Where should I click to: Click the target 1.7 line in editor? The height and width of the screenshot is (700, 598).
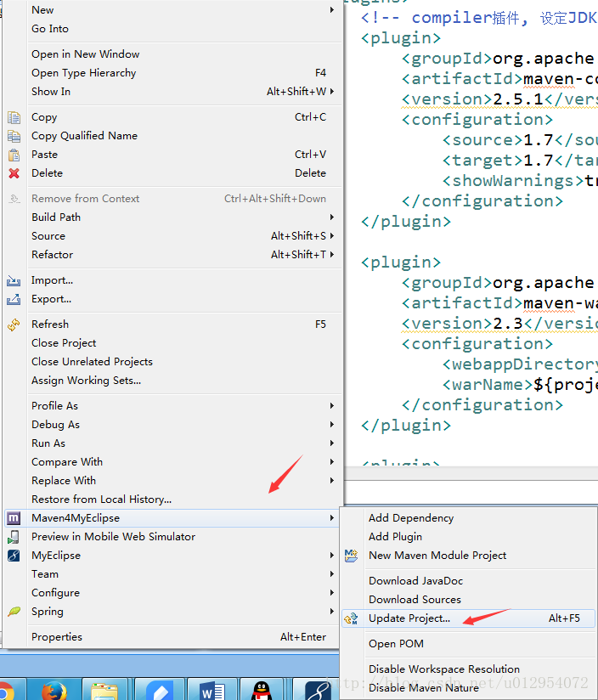coord(520,161)
